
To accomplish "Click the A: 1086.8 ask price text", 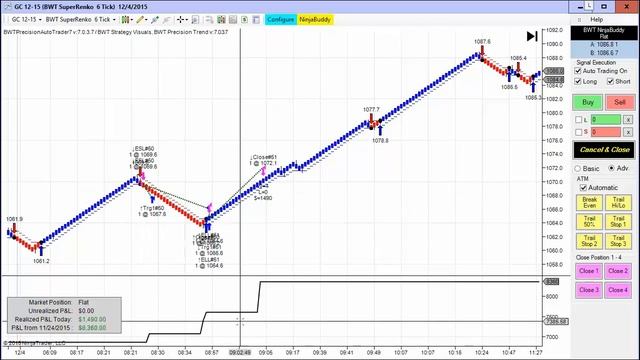I will coord(604,44).
